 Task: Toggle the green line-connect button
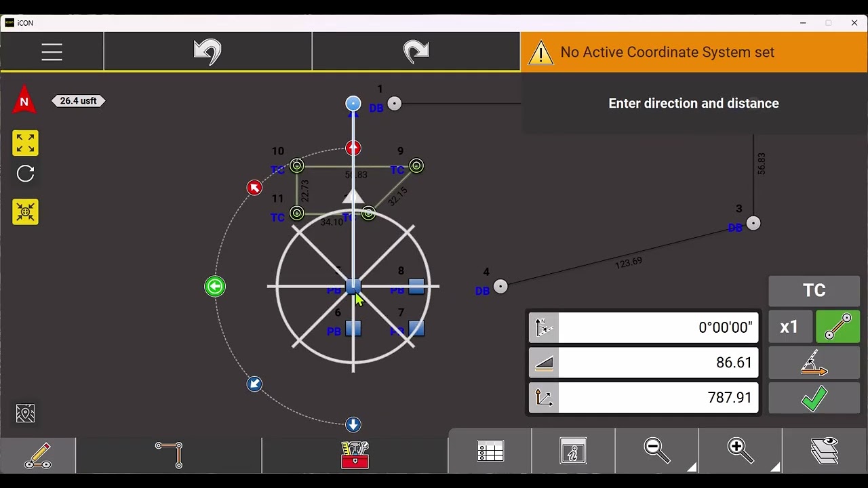pos(837,327)
